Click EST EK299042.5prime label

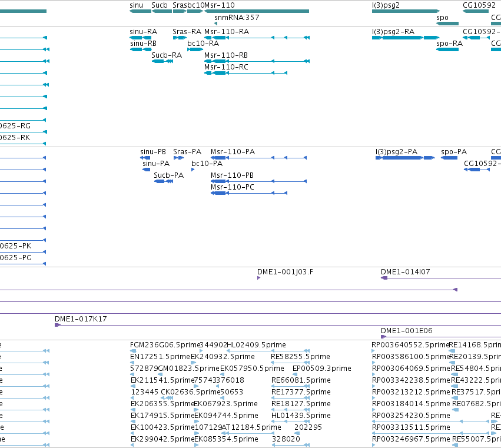(x=162, y=439)
